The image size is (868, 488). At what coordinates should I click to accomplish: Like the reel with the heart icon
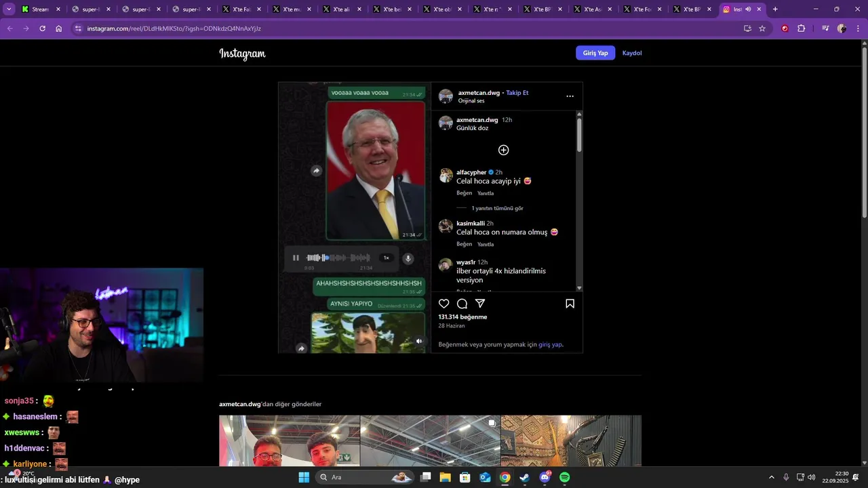443,304
